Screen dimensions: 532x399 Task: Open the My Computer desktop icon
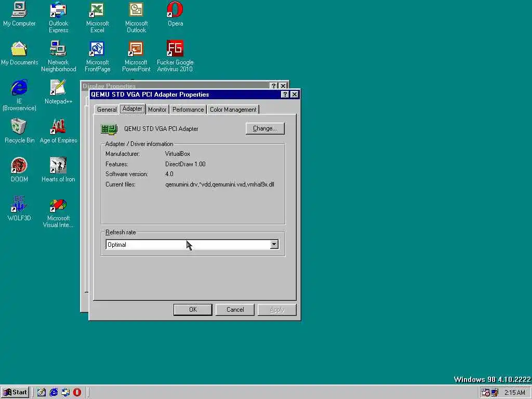[x=19, y=14]
